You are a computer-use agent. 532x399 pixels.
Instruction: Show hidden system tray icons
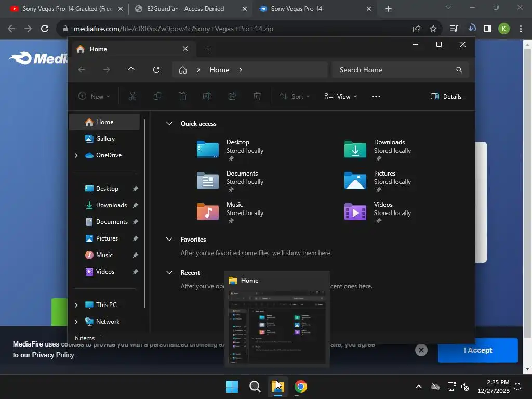(419, 387)
